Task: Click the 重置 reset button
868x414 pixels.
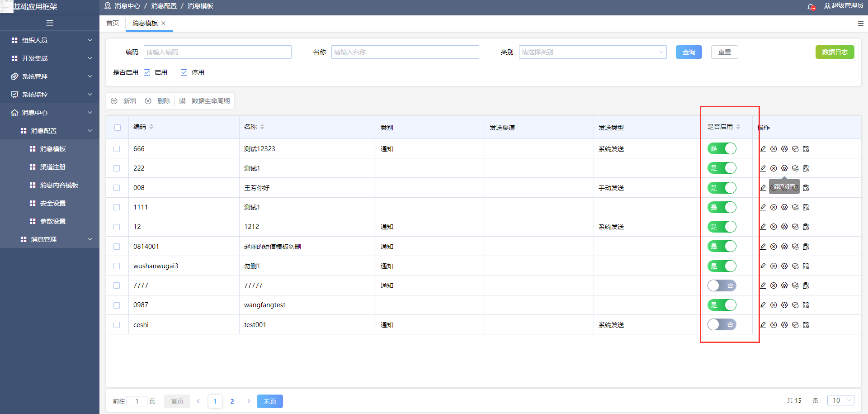Action: pyautogui.click(x=725, y=52)
